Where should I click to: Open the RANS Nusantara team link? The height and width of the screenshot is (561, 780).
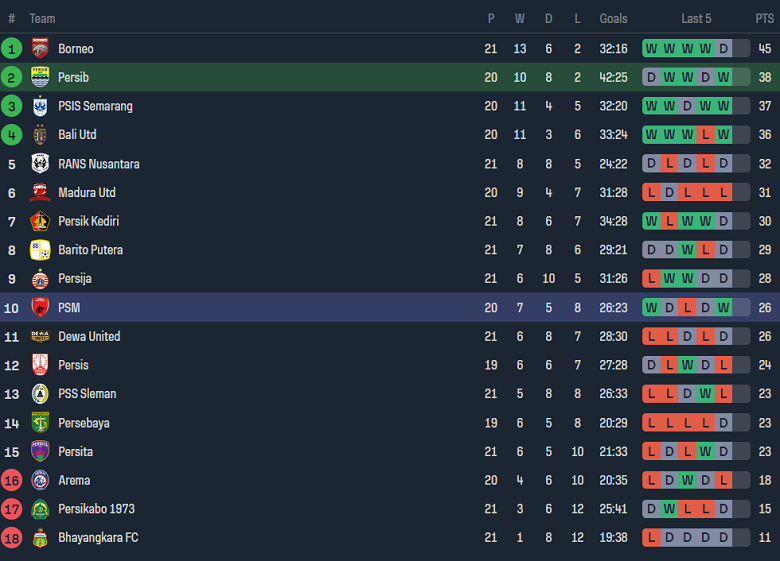[98, 164]
